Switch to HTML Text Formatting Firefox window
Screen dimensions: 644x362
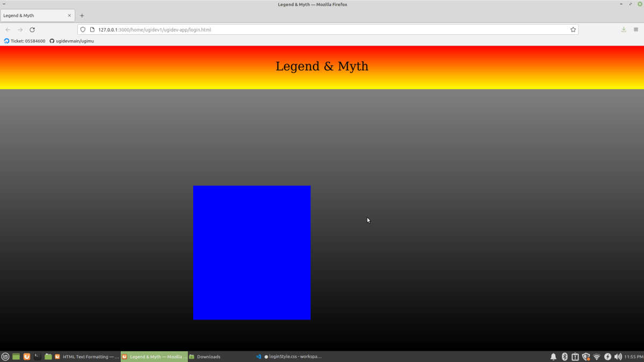pos(87,357)
